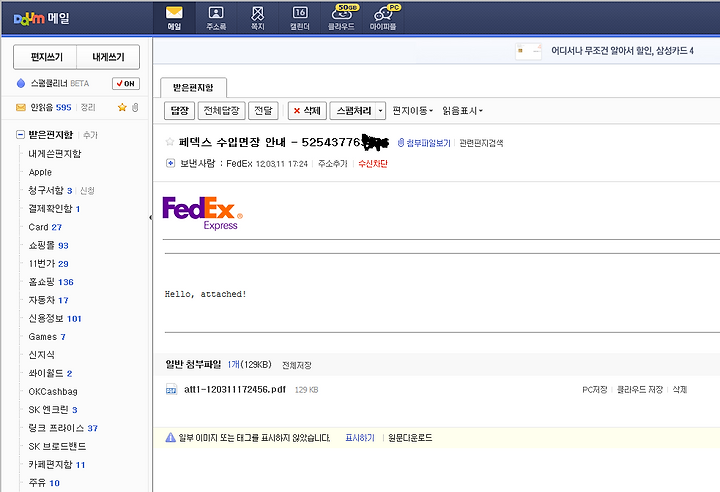This screenshot has height=492, width=720.
Task: Open the 편지이동 dropdown
Action: click(412, 111)
